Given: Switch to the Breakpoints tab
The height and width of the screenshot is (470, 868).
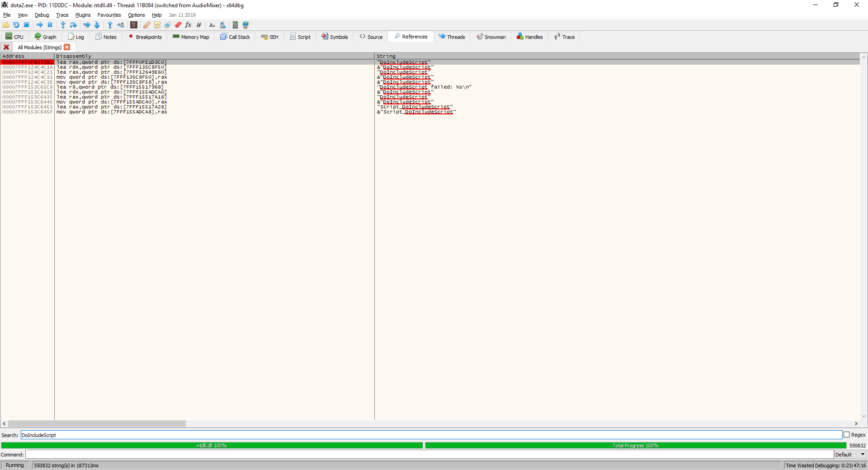Looking at the screenshot, I should [x=145, y=37].
